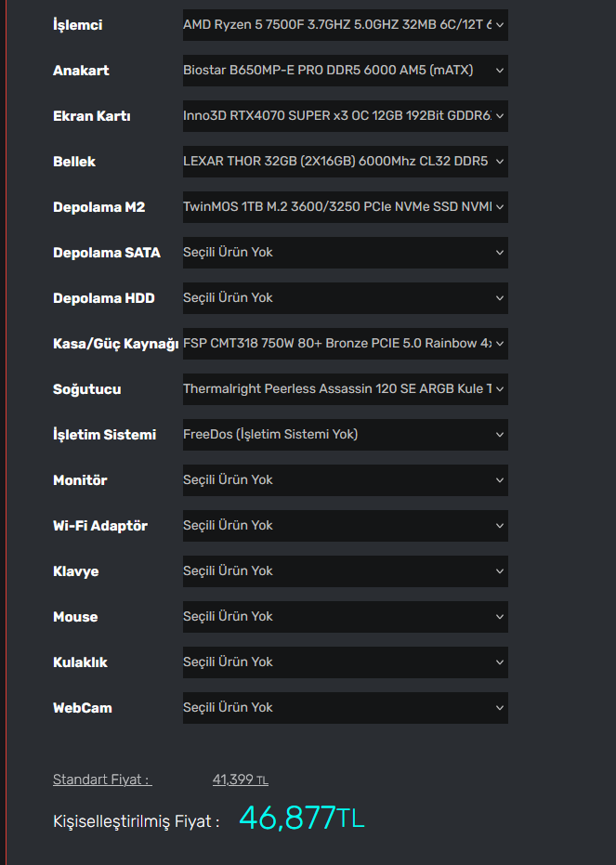Open the İşlemci processor dropdown

(345, 25)
